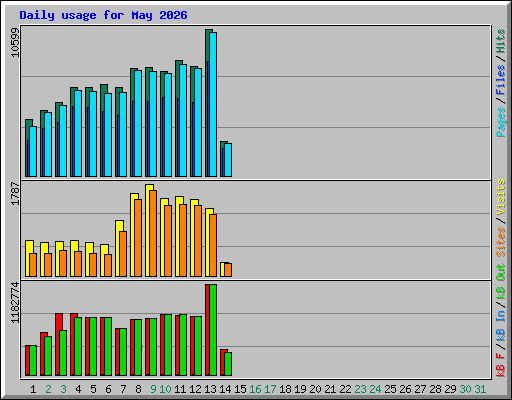
Task: Click the tallest yellow visits bar for day 9
Action: [148, 230]
